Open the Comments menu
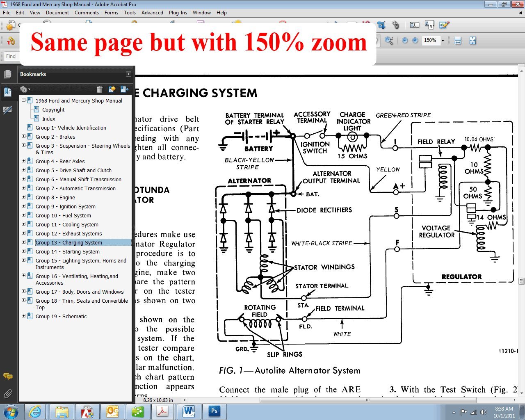Screen dimensions: 525x420 coord(87,13)
